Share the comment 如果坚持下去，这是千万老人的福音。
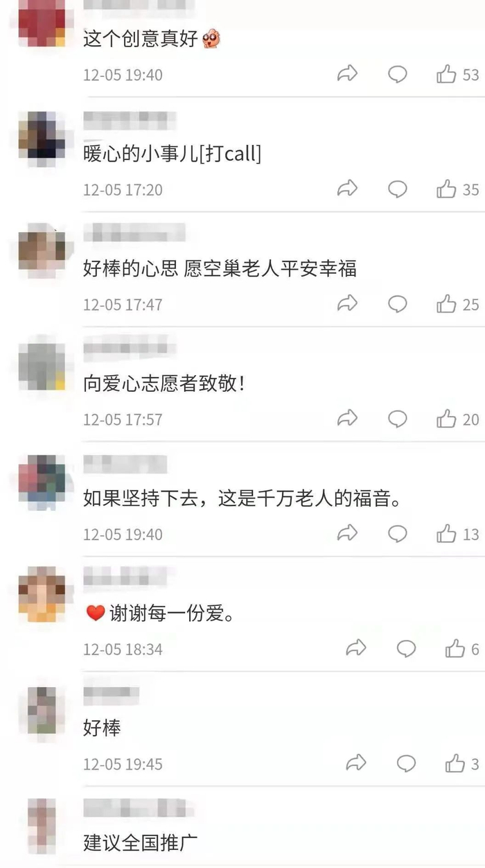The height and width of the screenshot is (868, 485). point(347,533)
